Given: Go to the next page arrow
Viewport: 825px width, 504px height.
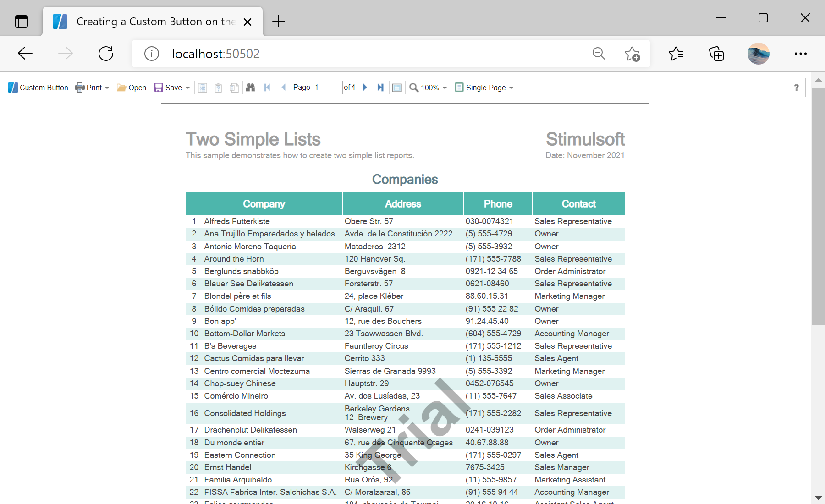Looking at the screenshot, I should pos(365,88).
